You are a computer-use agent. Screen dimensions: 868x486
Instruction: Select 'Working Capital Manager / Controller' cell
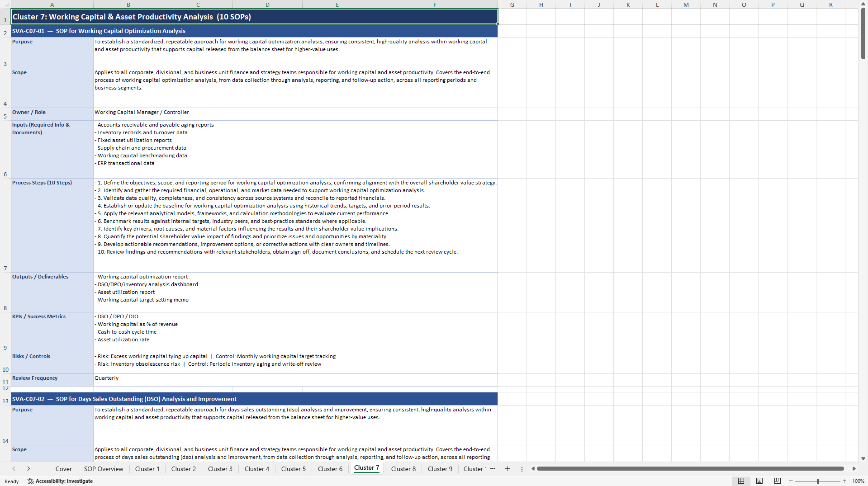pyautogui.click(x=295, y=114)
